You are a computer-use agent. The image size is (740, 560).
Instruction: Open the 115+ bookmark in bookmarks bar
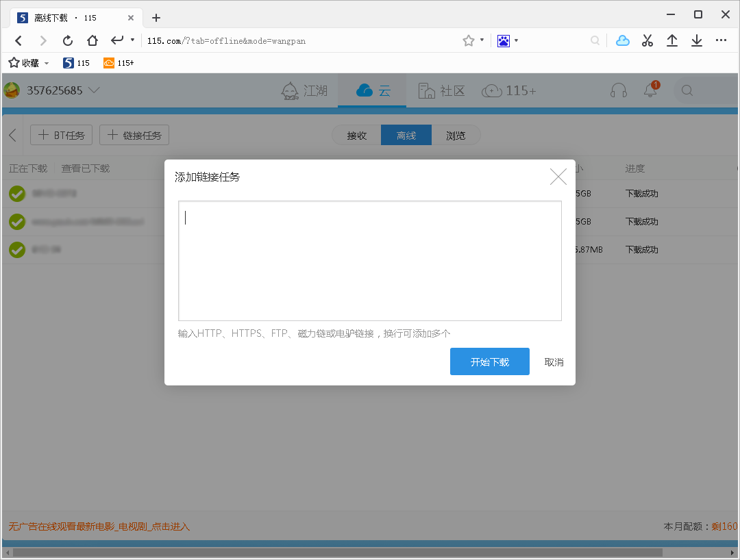tap(119, 63)
